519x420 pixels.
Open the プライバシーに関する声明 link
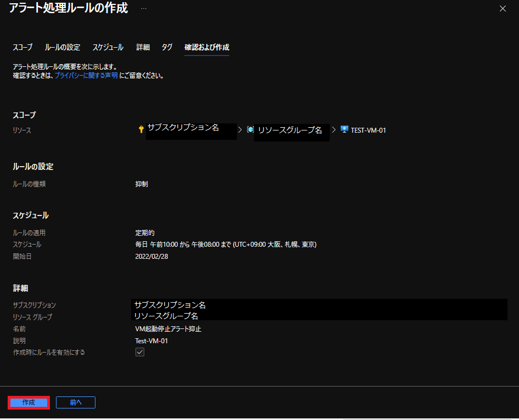[86, 76]
